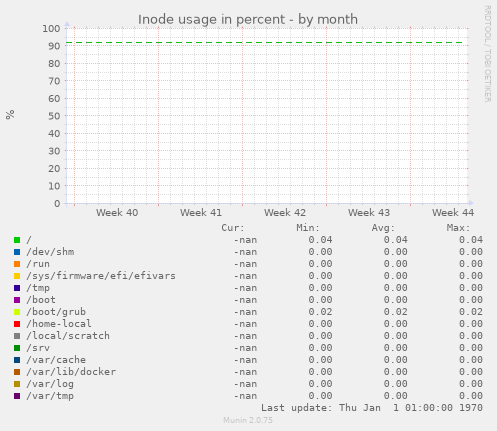
Task: Select the /var/tmp legend label
Action: tap(50, 396)
